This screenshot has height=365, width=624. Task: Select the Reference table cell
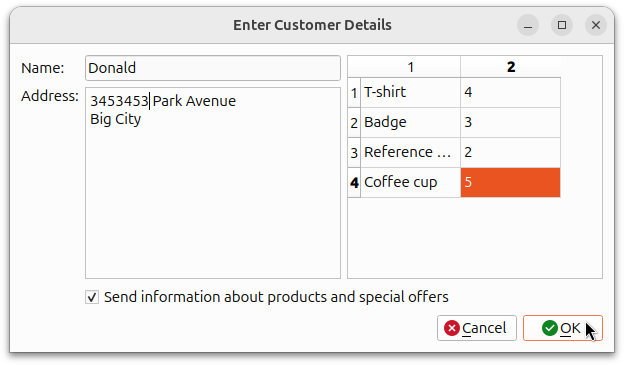(410, 152)
